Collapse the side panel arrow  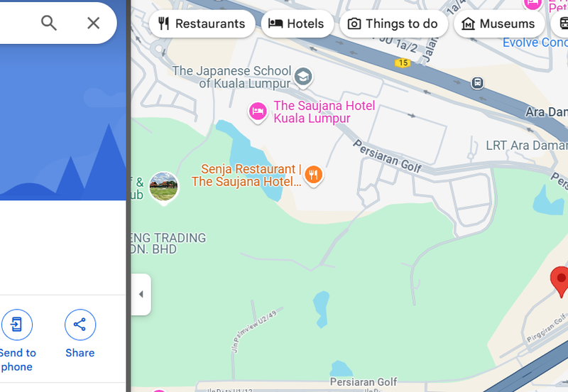point(141,294)
